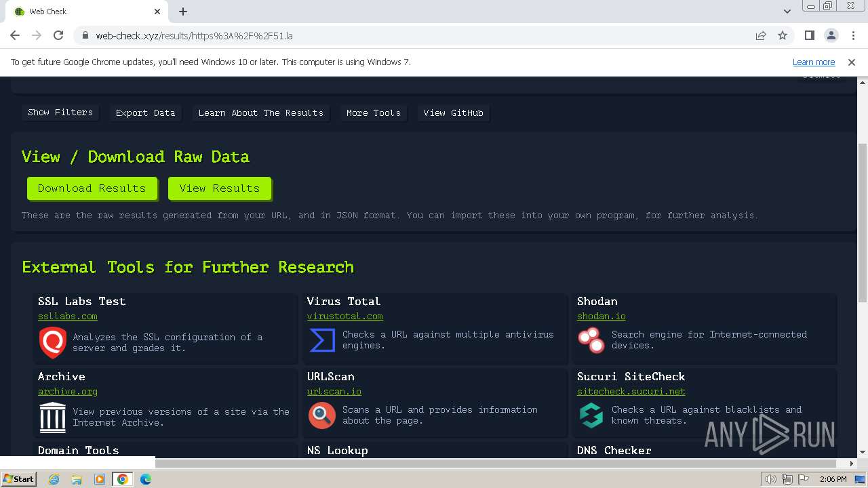This screenshot has width=868, height=488.
Task: Click the horizontal scrollbar right arrow
Action: tap(852, 464)
